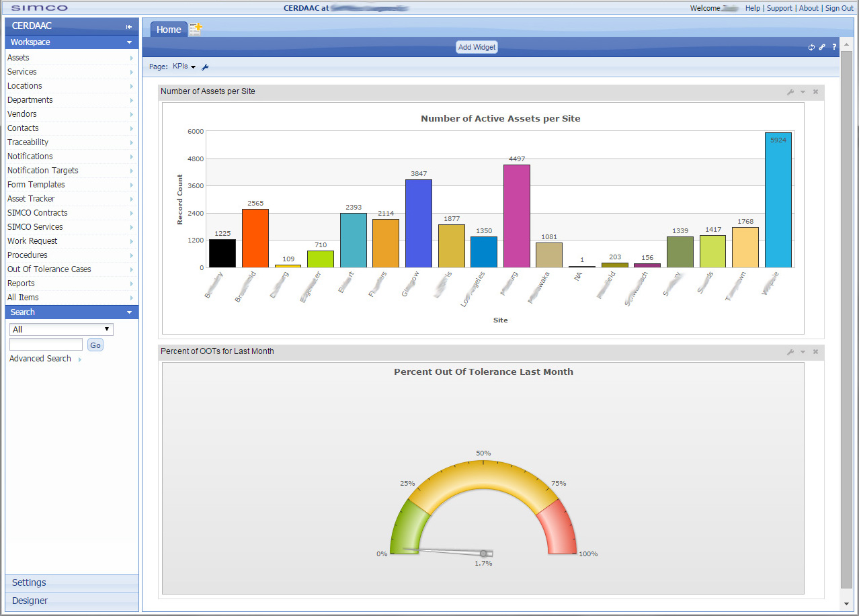Collapse the Search section
The height and width of the screenshot is (616, 859).
click(x=129, y=312)
